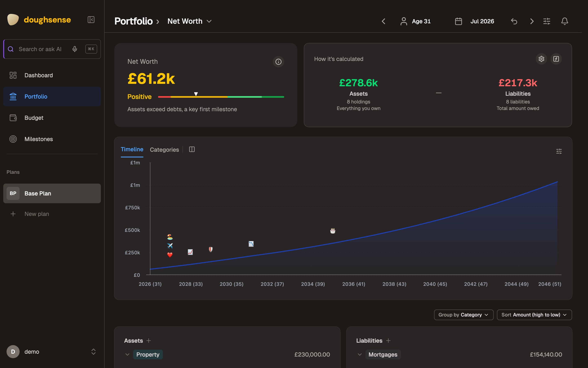The image size is (588, 368).
Task: Toggle split view columns icon
Action: tap(192, 149)
